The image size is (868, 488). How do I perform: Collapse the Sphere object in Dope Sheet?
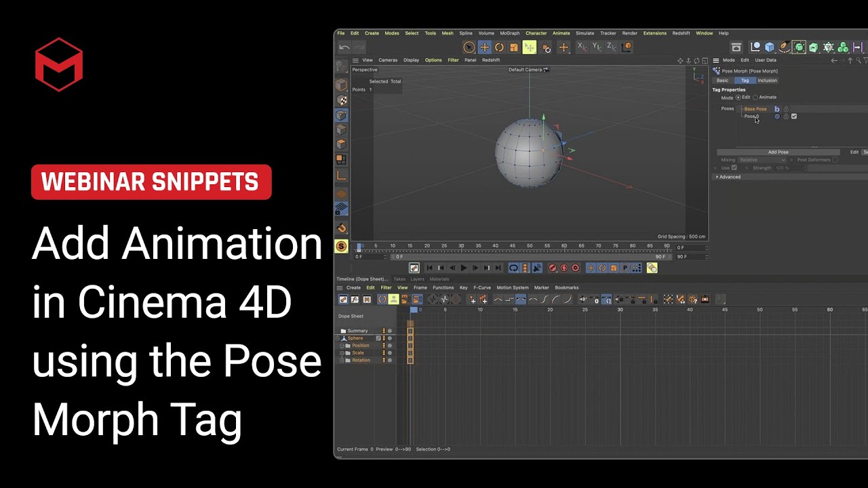pos(338,338)
